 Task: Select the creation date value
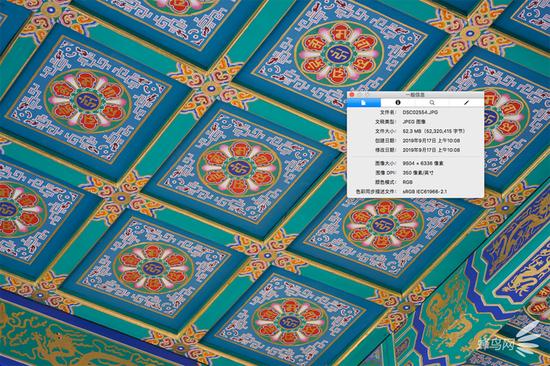tap(431, 141)
